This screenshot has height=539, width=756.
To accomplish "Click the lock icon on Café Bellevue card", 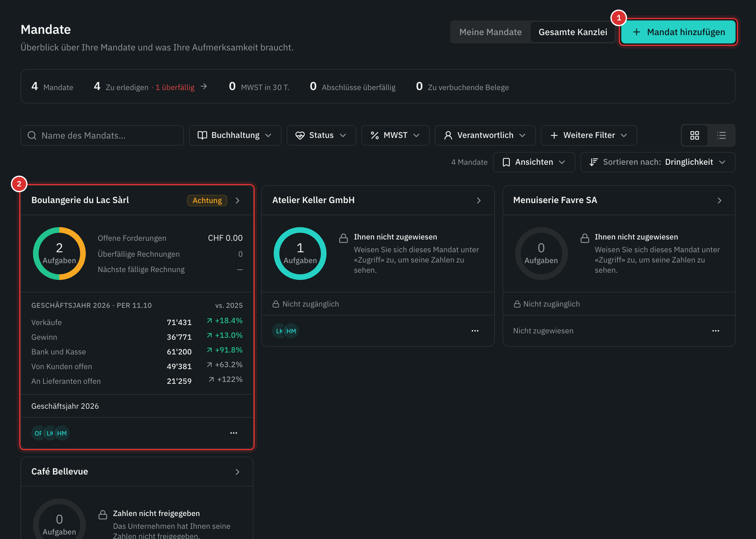I will (x=103, y=515).
